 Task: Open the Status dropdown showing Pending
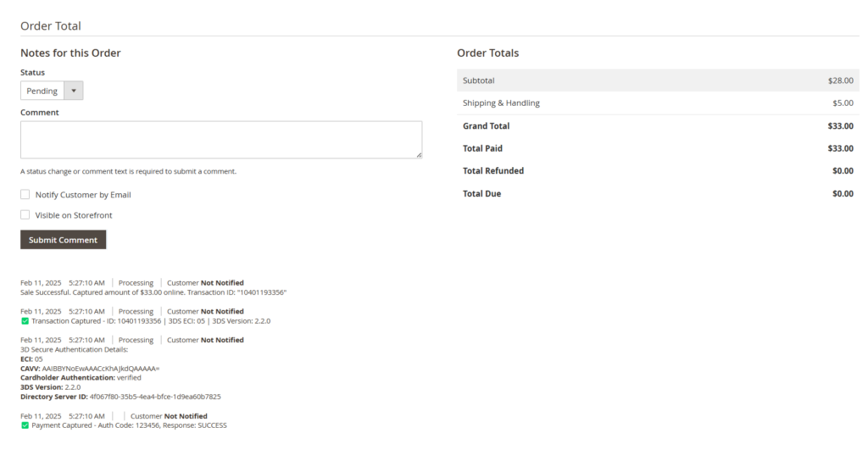(x=52, y=91)
